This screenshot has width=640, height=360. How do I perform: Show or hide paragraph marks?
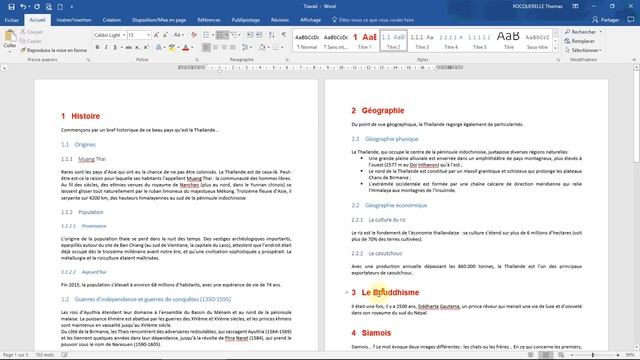click(x=284, y=35)
